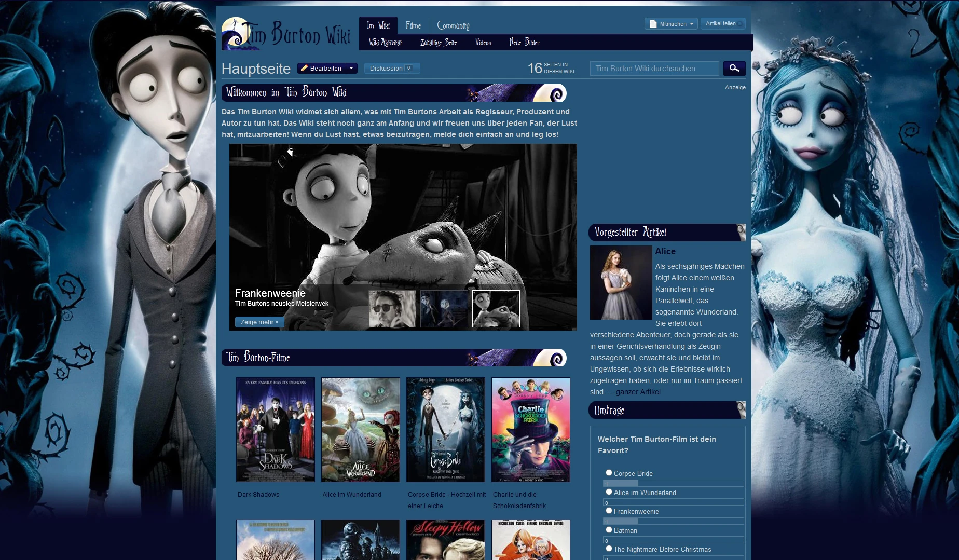Screen dimensions: 959x560
Task: Click the Artikel teilen button
Action: 723,24
